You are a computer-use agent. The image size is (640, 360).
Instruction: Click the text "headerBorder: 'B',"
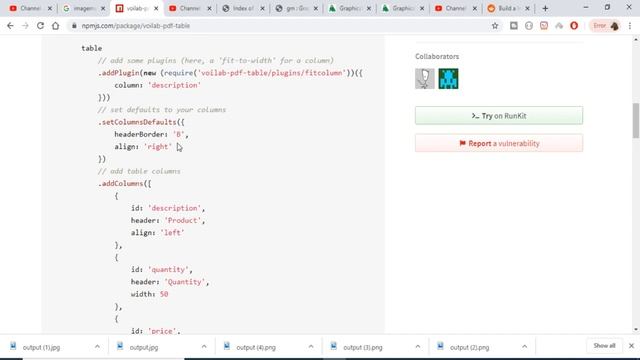pos(151,134)
